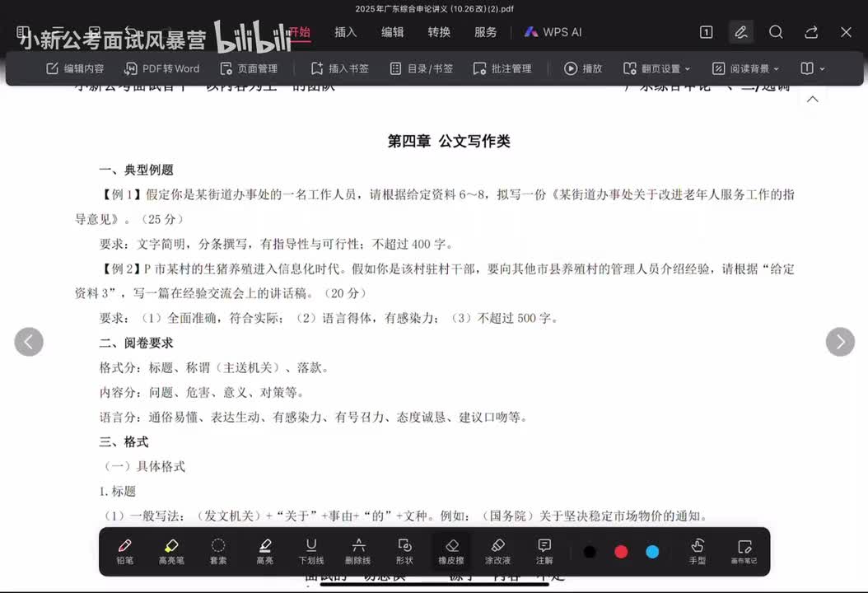Go to next page with right arrow
868x593 pixels.
point(840,342)
